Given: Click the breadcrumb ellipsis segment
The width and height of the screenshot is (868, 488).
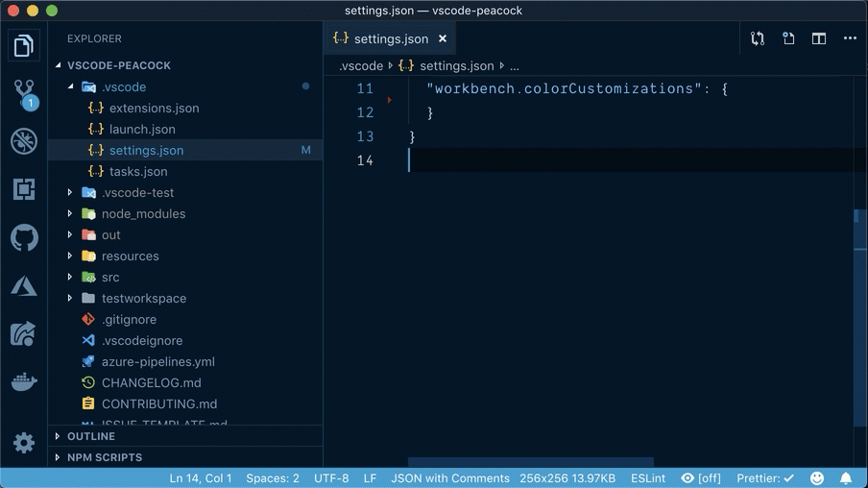Looking at the screenshot, I should point(515,66).
